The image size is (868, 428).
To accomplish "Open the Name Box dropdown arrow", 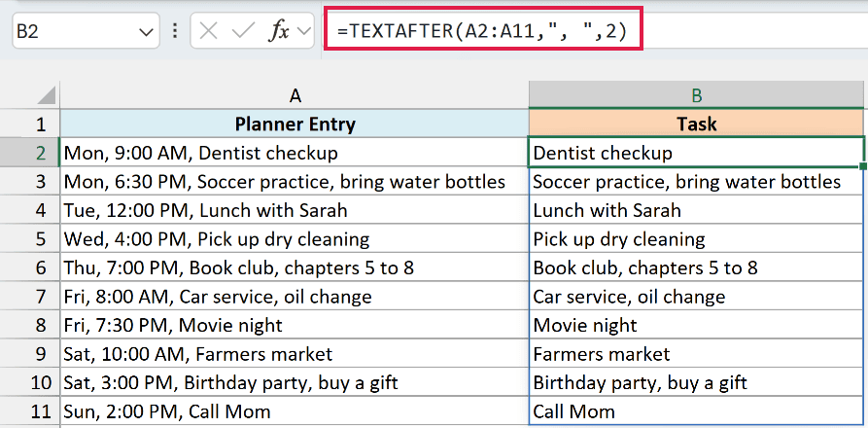I will point(146,32).
